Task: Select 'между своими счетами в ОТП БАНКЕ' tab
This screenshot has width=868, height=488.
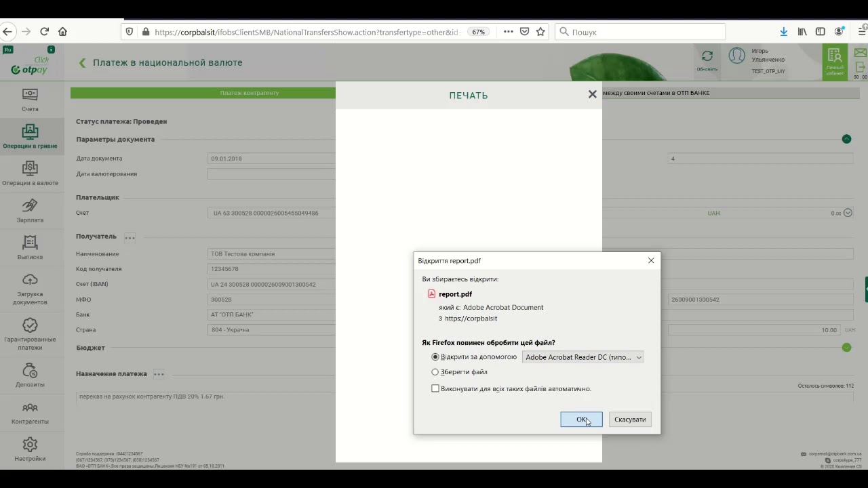Action: point(656,93)
